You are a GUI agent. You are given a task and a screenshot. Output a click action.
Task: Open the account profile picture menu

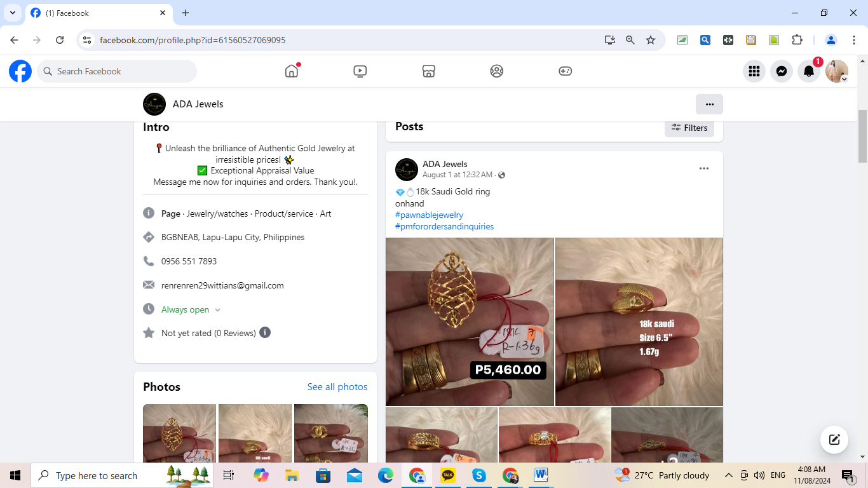(x=837, y=71)
